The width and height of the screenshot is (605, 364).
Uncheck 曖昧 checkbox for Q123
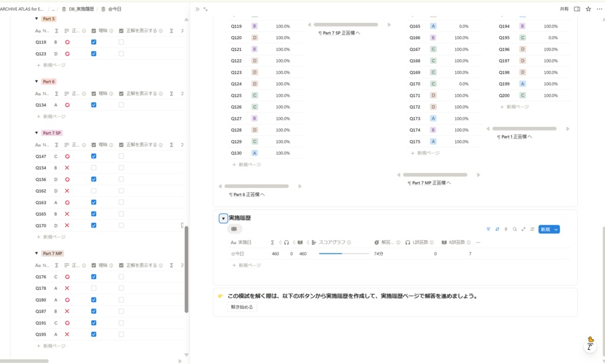click(94, 54)
